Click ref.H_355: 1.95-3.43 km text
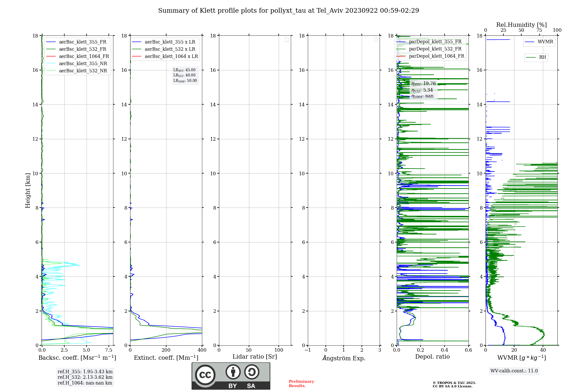Viewport: 577px width, 392px height. pos(85,372)
